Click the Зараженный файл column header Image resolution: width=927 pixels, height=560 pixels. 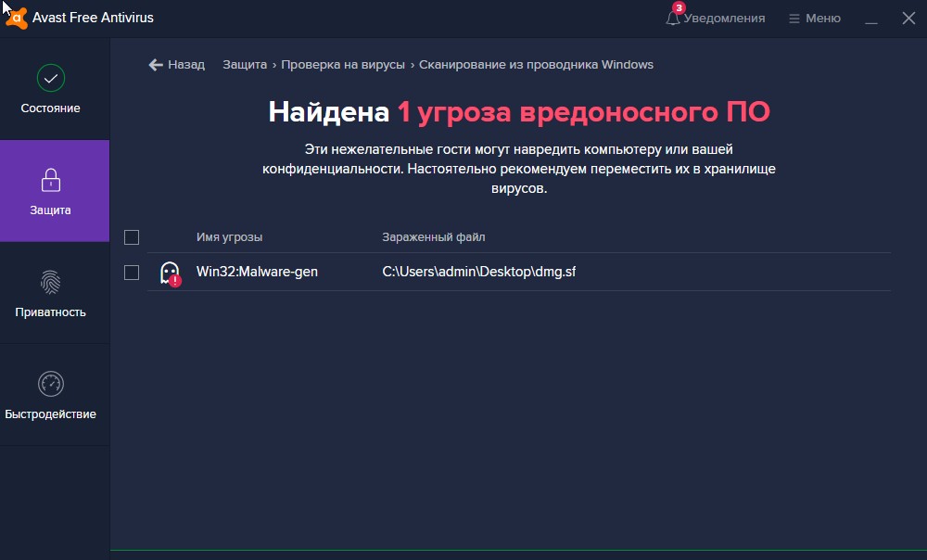433,237
